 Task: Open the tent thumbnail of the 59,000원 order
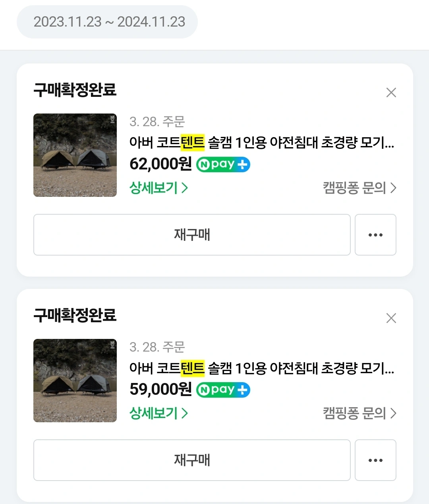pos(75,381)
